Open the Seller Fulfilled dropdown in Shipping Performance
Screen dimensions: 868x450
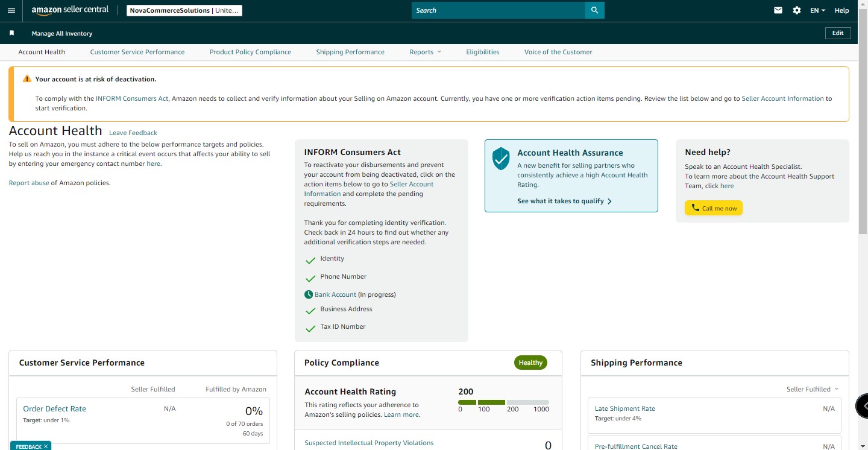pos(813,389)
